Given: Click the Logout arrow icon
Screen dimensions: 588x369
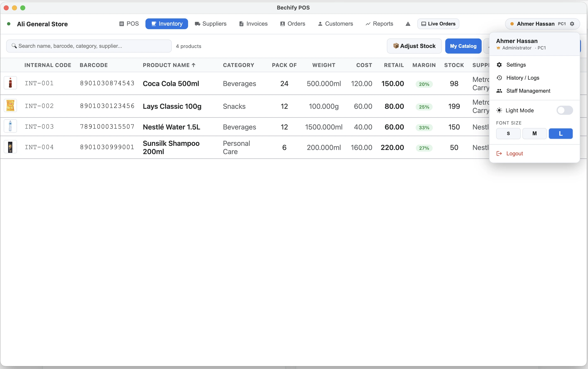Looking at the screenshot, I should [x=499, y=153].
